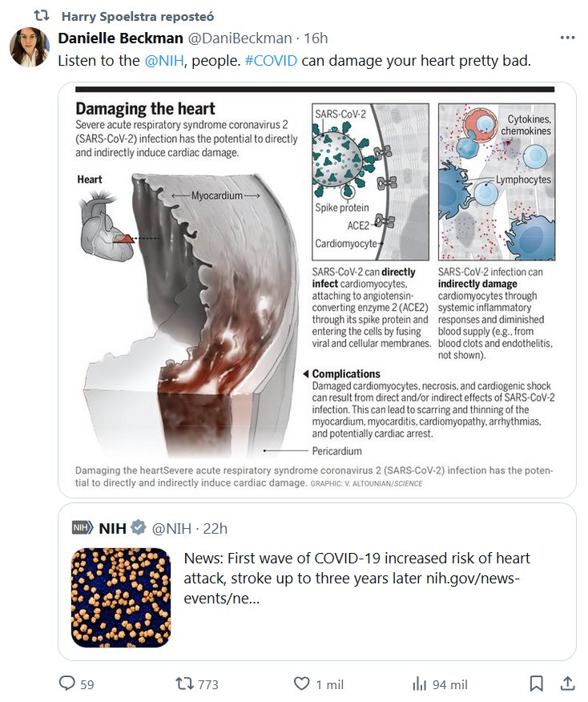Click the repost indicator icon above tweet
The image size is (588, 702).
point(41,16)
